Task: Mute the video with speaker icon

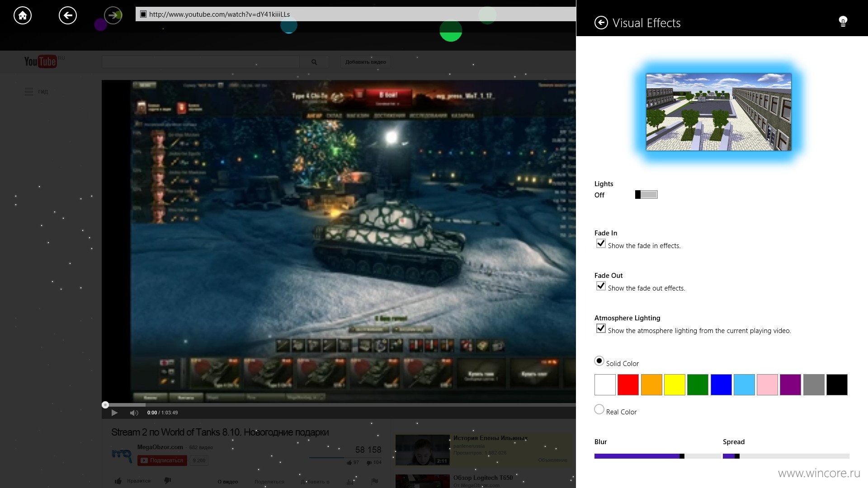Action: 134,413
